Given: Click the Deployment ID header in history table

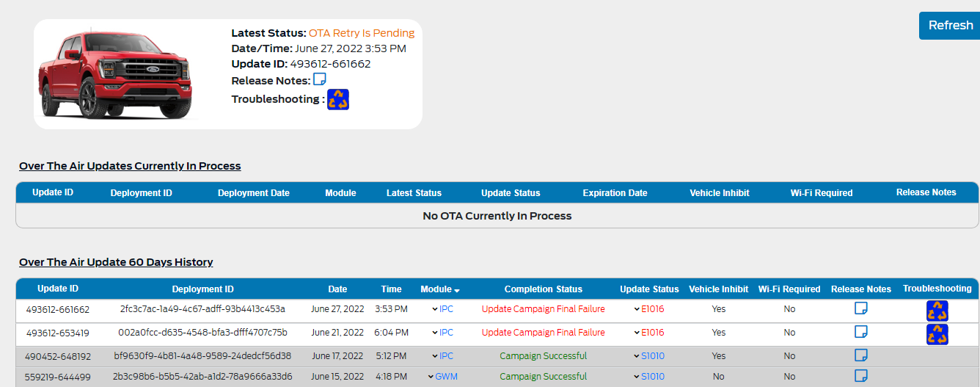Looking at the screenshot, I should point(202,289).
